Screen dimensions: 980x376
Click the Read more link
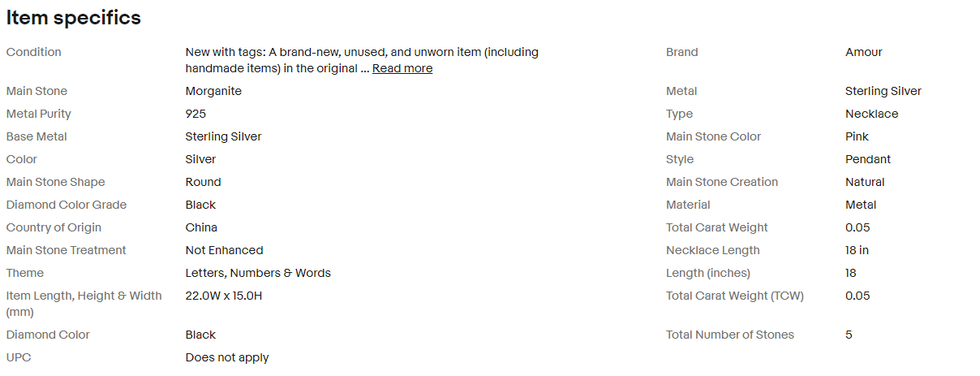click(402, 68)
